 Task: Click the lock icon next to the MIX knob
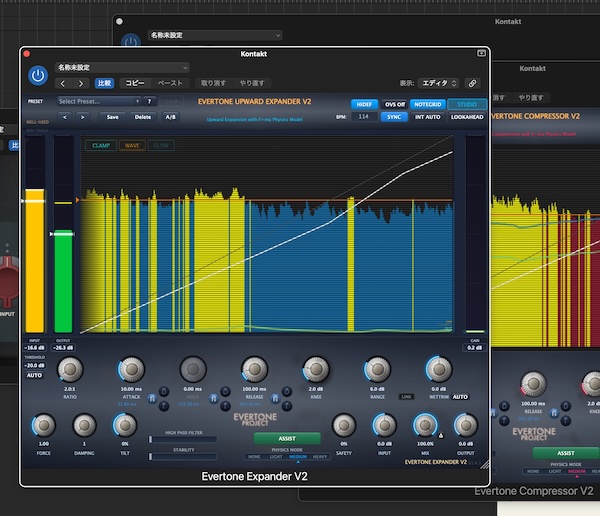(x=441, y=435)
